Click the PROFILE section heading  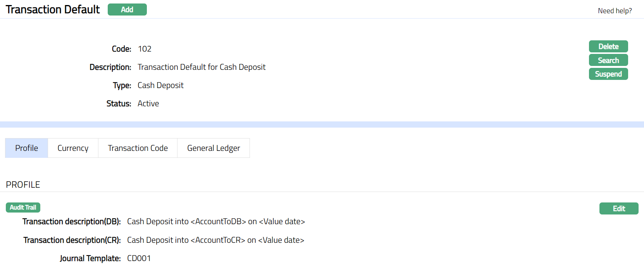pyautogui.click(x=23, y=185)
